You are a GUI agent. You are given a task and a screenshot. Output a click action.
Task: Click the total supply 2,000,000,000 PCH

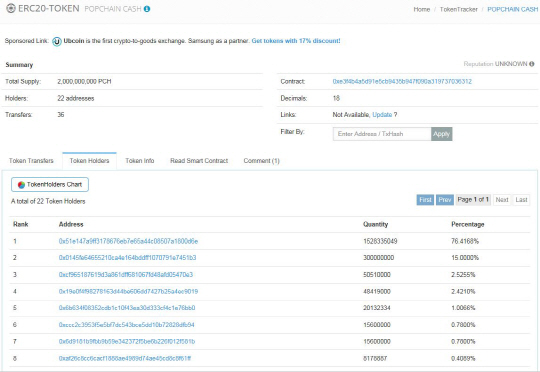click(x=84, y=82)
